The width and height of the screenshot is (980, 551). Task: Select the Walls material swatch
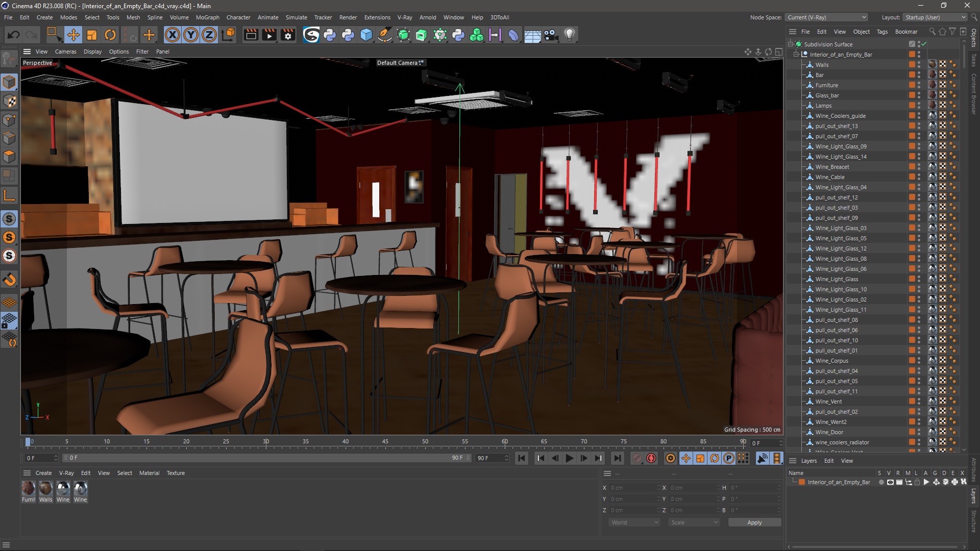click(x=45, y=489)
